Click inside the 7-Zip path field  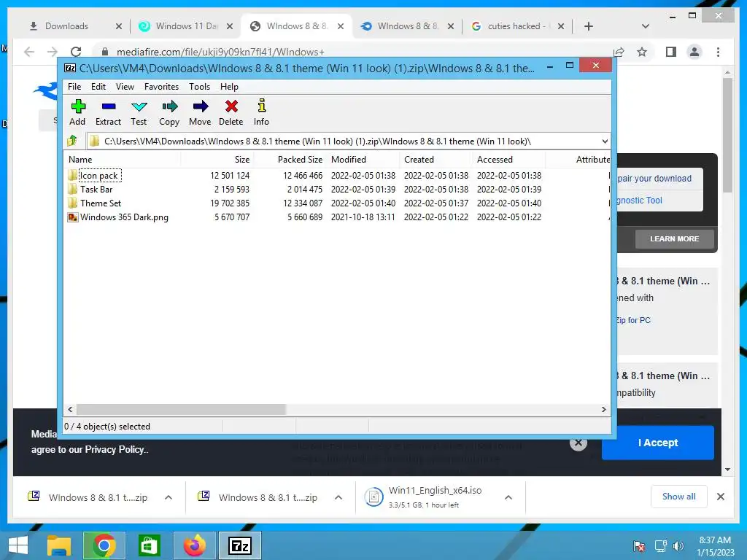coord(343,141)
